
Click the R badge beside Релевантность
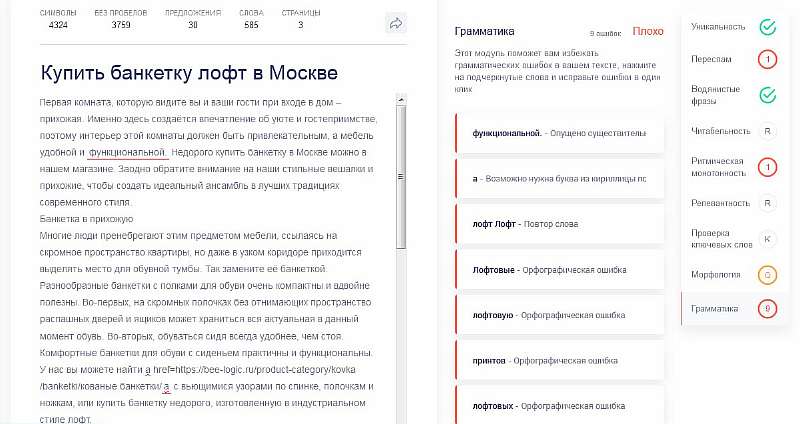pos(767,203)
